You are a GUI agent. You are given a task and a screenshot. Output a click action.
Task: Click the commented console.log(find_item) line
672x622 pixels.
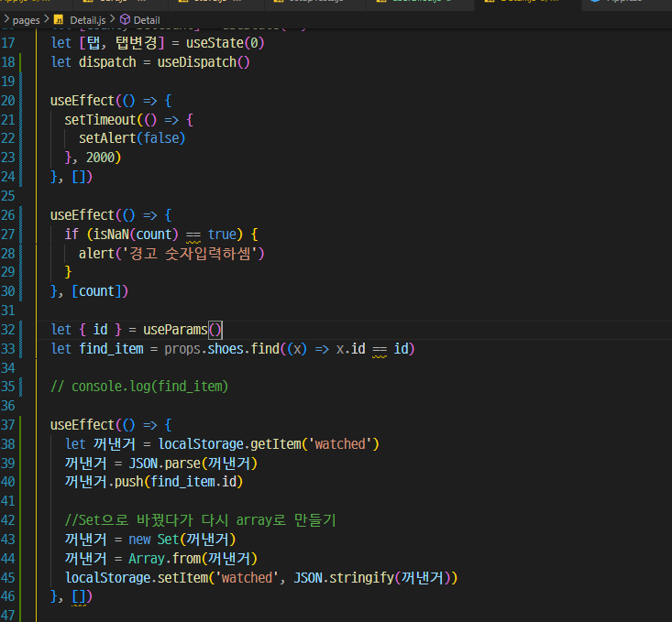point(139,387)
